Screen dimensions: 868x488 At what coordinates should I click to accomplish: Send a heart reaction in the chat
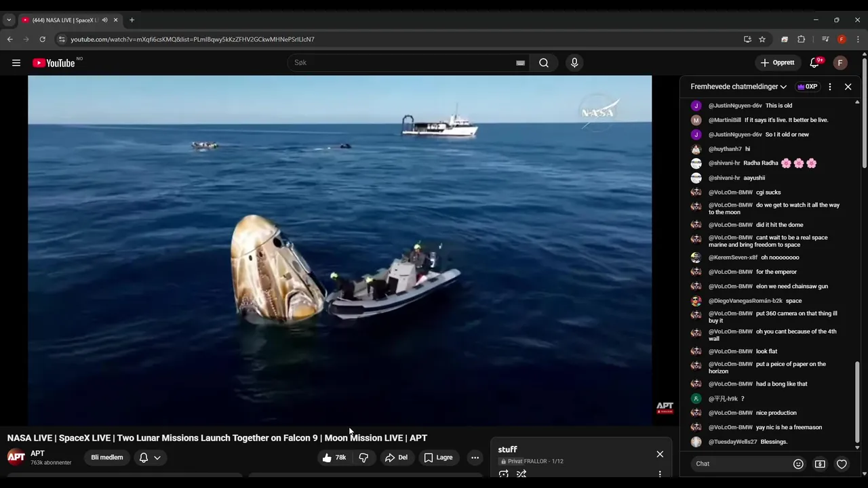[x=842, y=464]
